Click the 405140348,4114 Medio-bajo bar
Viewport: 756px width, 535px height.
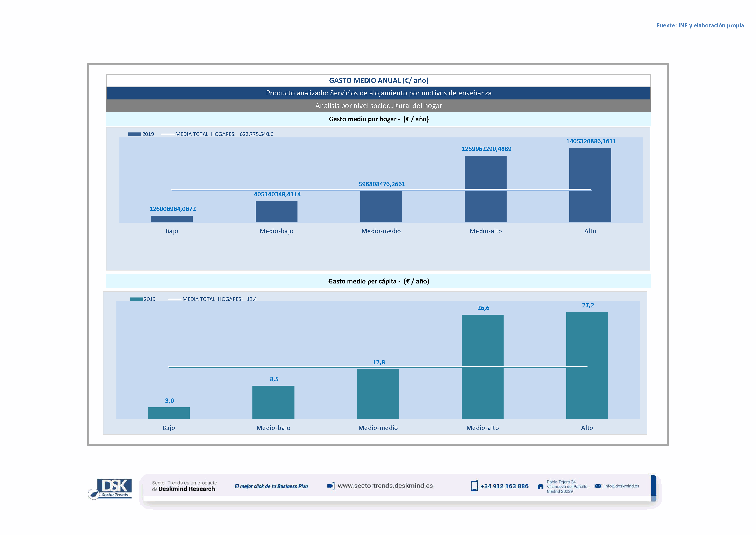click(x=276, y=211)
